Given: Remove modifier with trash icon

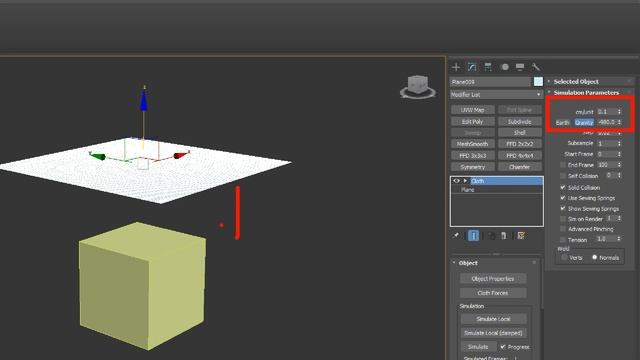Looking at the screenshot, I should coord(504,236).
